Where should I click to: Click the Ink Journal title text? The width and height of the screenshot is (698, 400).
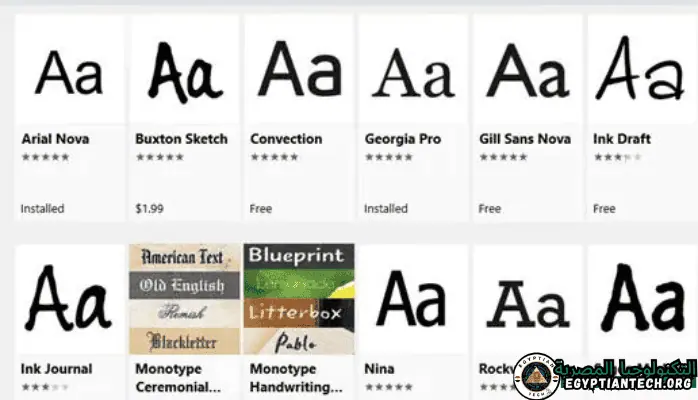click(56, 369)
